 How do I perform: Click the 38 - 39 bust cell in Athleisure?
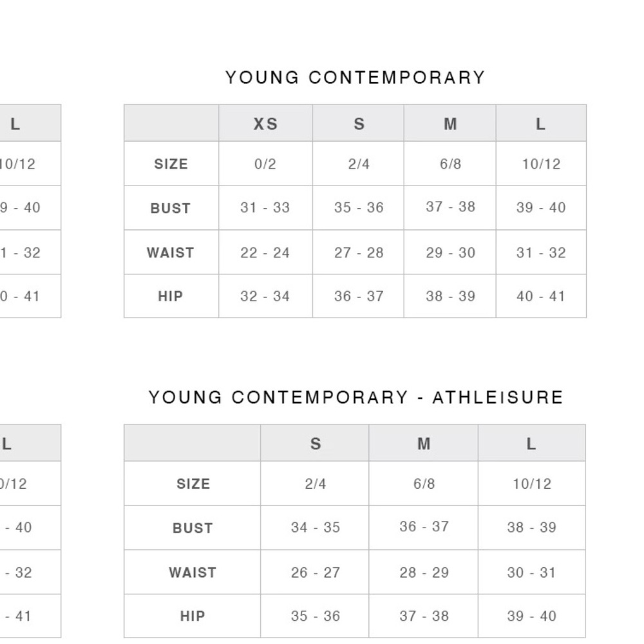(x=531, y=527)
